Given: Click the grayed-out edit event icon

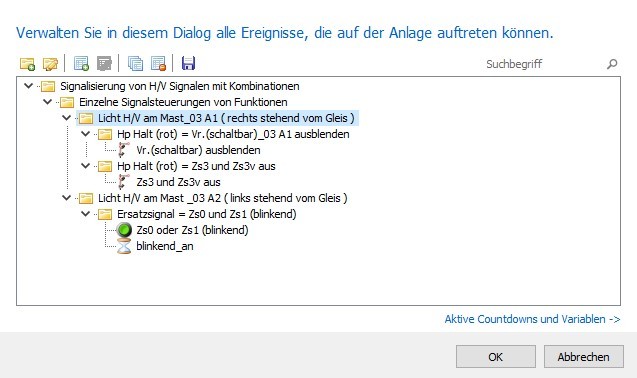Looking at the screenshot, I should [104, 64].
